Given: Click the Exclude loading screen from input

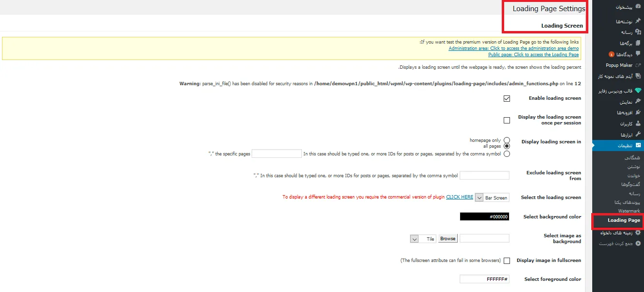Looking at the screenshot, I should point(484,175).
